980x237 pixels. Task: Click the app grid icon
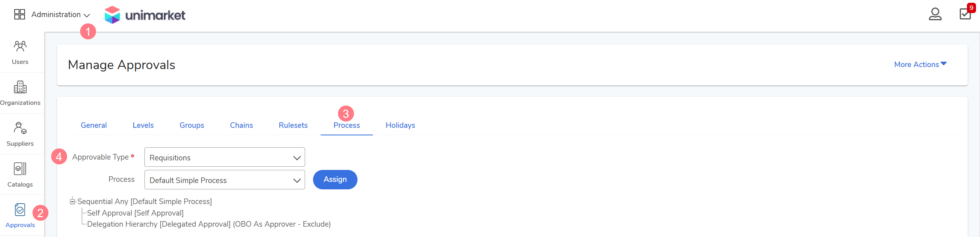coord(19,14)
